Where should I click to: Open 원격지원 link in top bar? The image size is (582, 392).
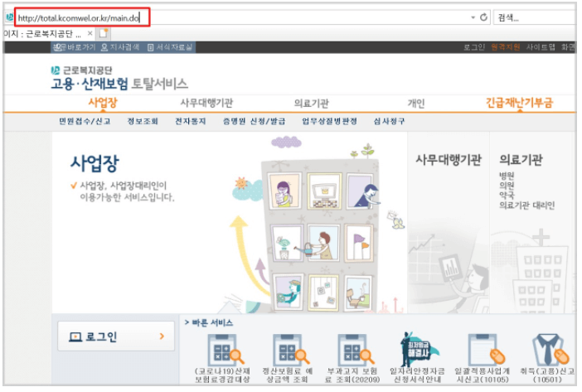click(x=505, y=47)
